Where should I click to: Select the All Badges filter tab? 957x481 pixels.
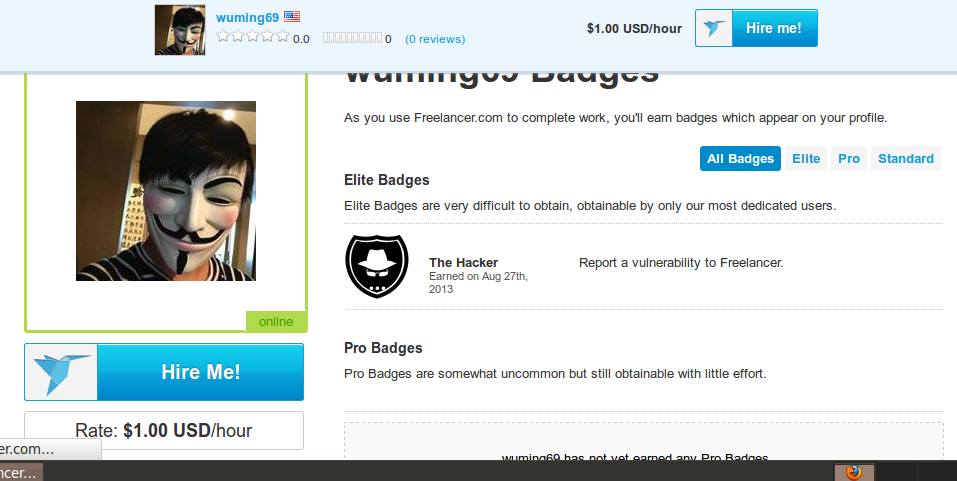[x=740, y=159]
